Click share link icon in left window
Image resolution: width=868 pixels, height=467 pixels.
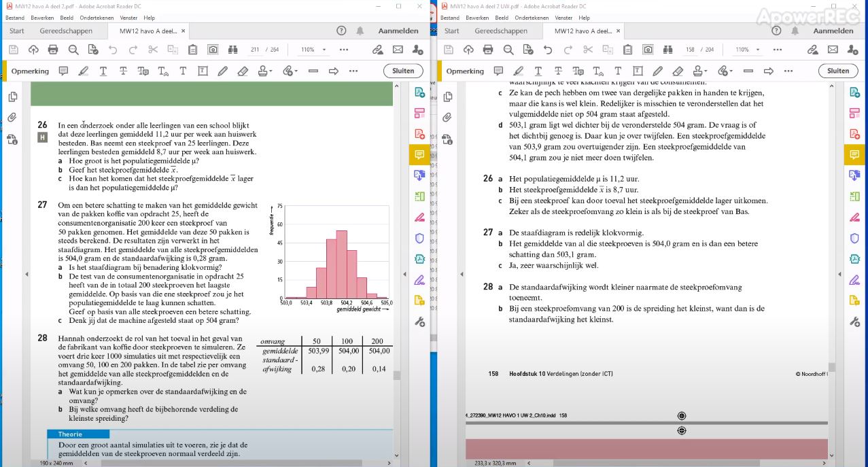[378, 50]
